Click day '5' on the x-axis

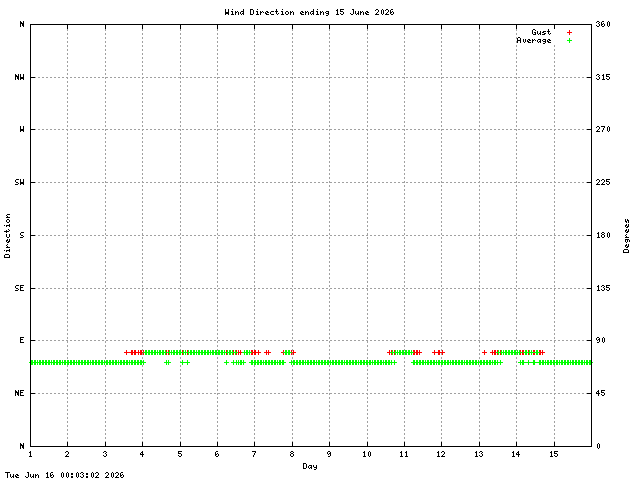[x=180, y=454]
